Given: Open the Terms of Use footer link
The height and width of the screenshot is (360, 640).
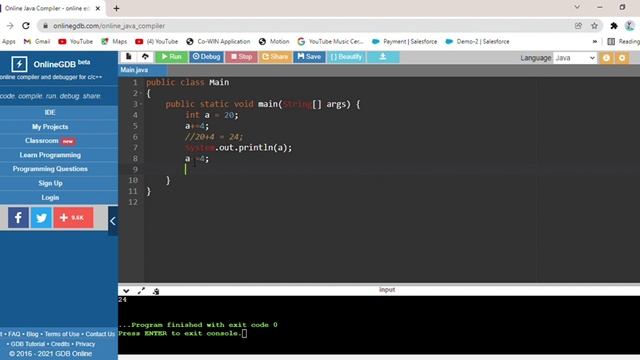Looking at the screenshot, I should (62, 334).
